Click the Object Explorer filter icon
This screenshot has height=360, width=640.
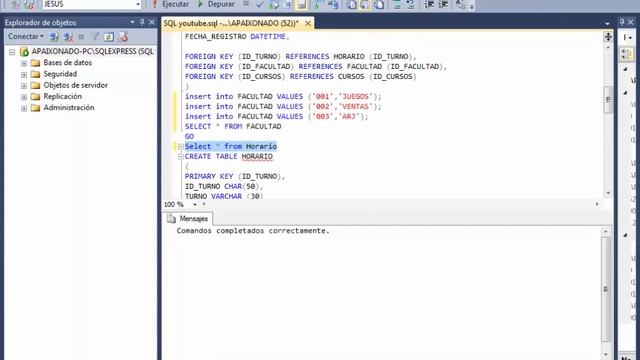95,37
